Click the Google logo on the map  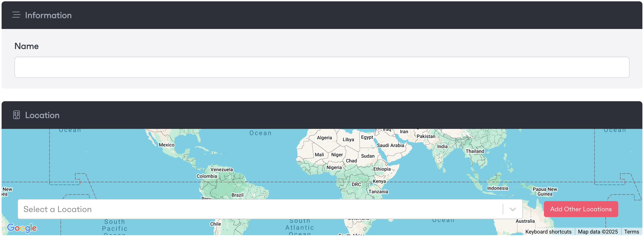pyautogui.click(x=22, y=228)
